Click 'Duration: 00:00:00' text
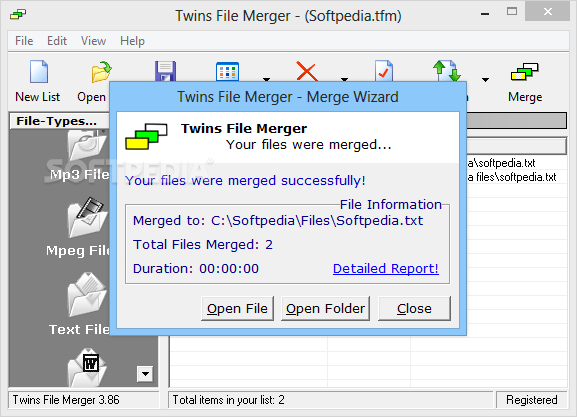This screenshot has height=417, width=577. 196,269
